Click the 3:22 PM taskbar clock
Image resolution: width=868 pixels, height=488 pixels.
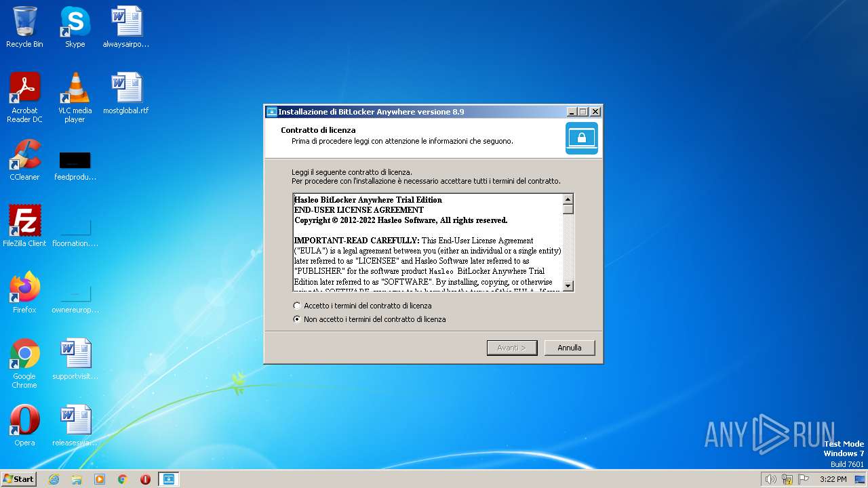pyautogui.click(x=833, y=479)
